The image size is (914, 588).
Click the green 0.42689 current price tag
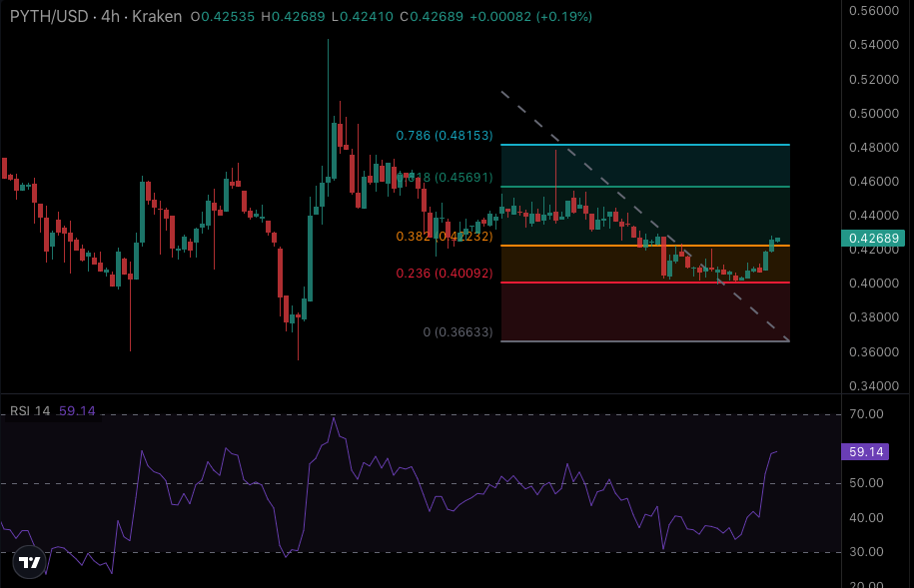[x=874, y=238]
